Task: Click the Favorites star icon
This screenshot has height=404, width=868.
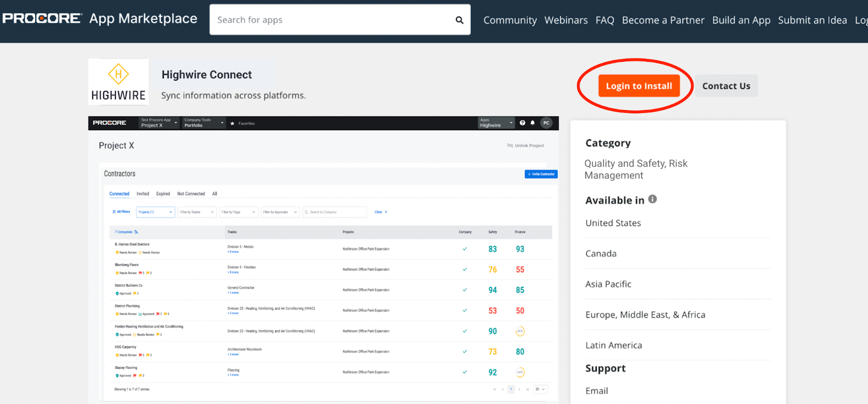Action: (x=232, y=124)
